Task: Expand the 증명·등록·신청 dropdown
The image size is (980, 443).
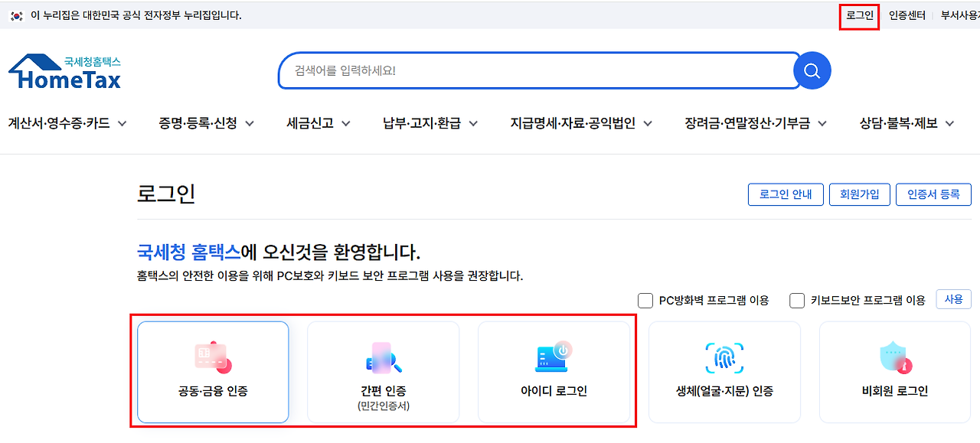Action: click(206, 123)
